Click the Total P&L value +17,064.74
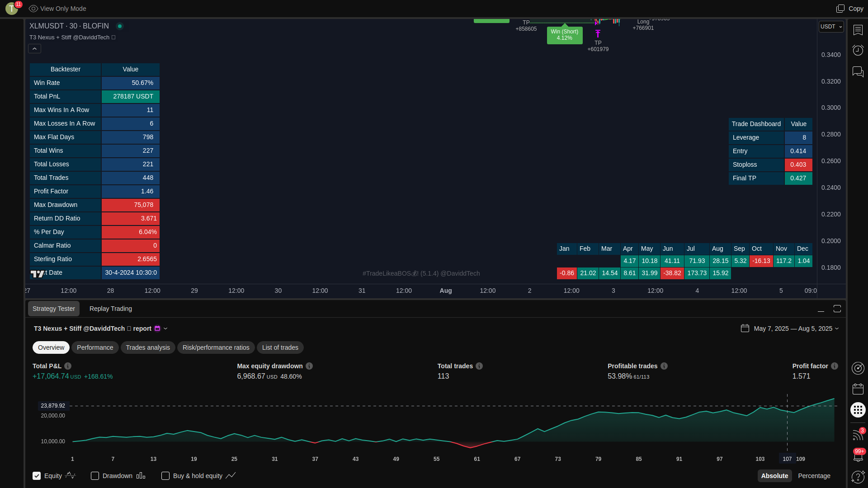This screenshot has height=488, width=868. (x=51, y=376)
